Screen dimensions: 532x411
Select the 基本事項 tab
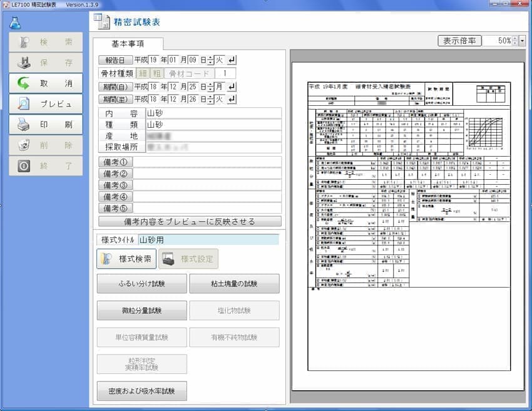point(128,44)
